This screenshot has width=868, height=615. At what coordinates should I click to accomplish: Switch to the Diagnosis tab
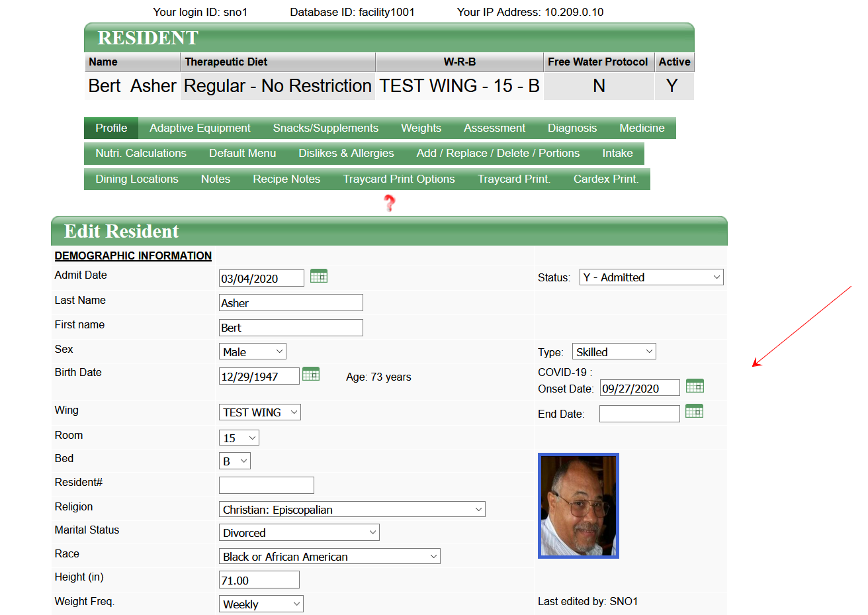pyautogui.click(x=572, y=128)
